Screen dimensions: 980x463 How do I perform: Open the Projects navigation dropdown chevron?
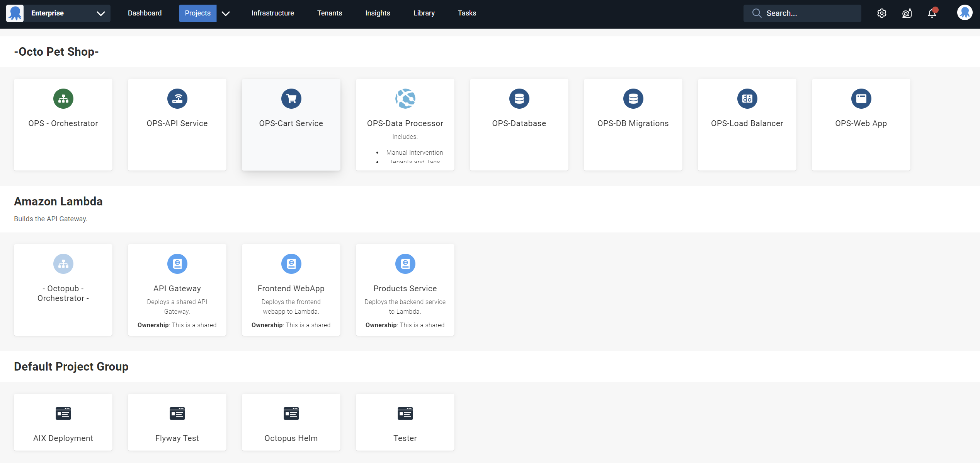[226, 13]
